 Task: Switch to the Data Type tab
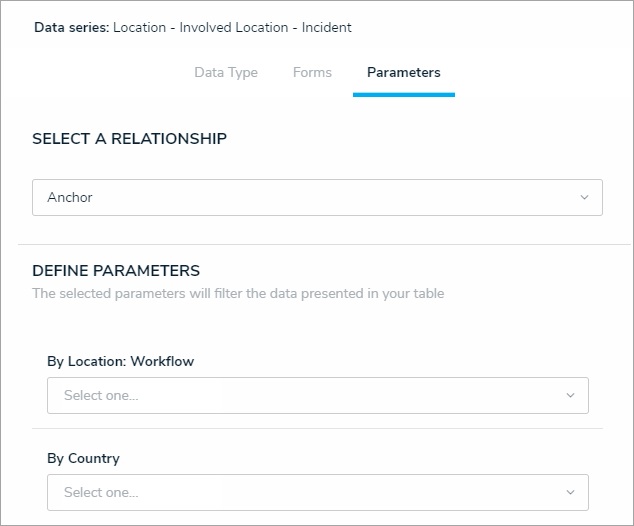226,73
